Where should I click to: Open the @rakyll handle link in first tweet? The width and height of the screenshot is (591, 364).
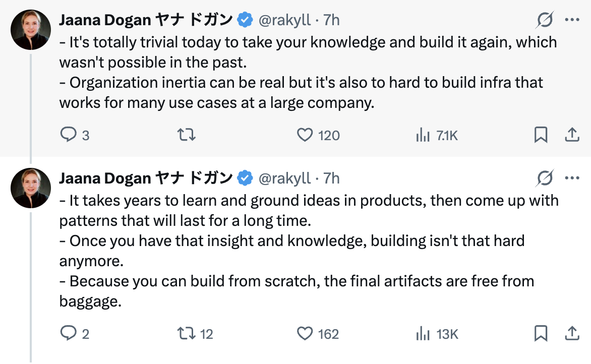[x=284, y=20]
